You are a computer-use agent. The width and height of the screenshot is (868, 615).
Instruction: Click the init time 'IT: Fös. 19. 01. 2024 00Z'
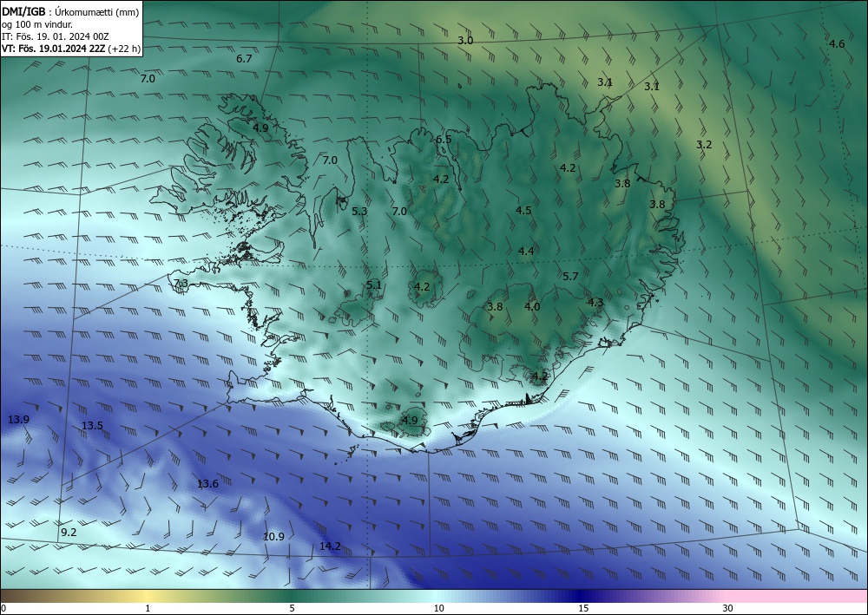pos(56,36)
